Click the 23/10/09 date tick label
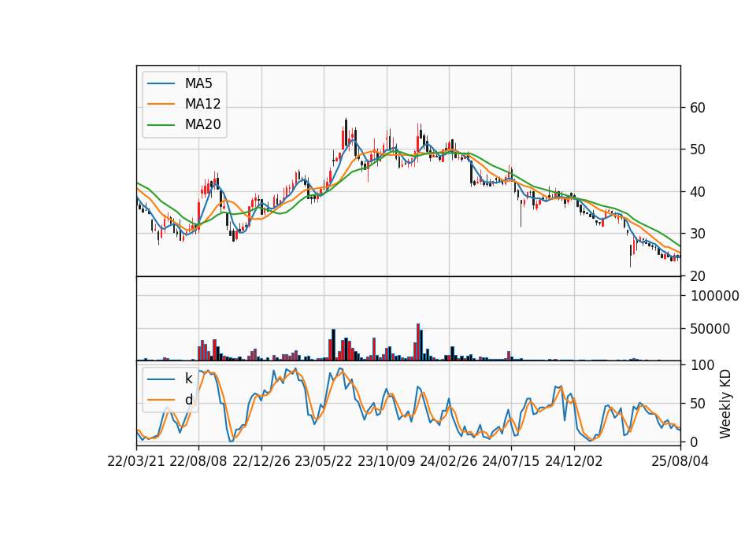Screen dimensions: 756x543 point(386,461)
